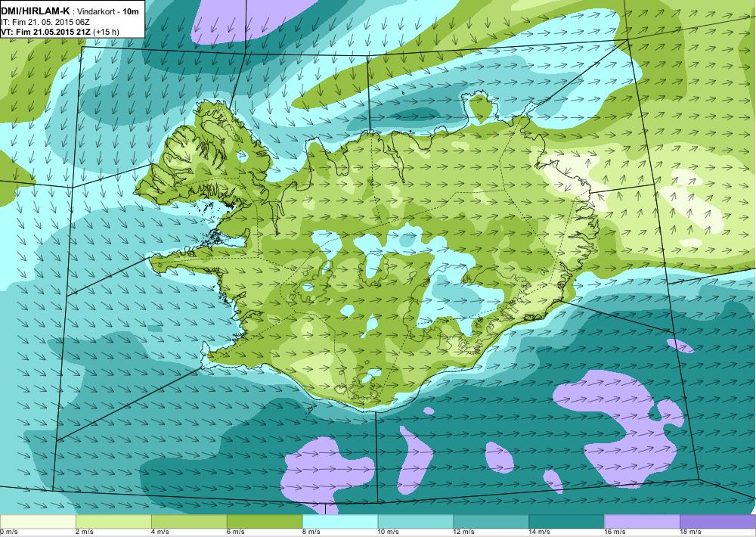This screenshot has height=537, width=756.
Task: Pick the palest legend swatch above '0 m/s'
Action: click(x=38, y=522)
